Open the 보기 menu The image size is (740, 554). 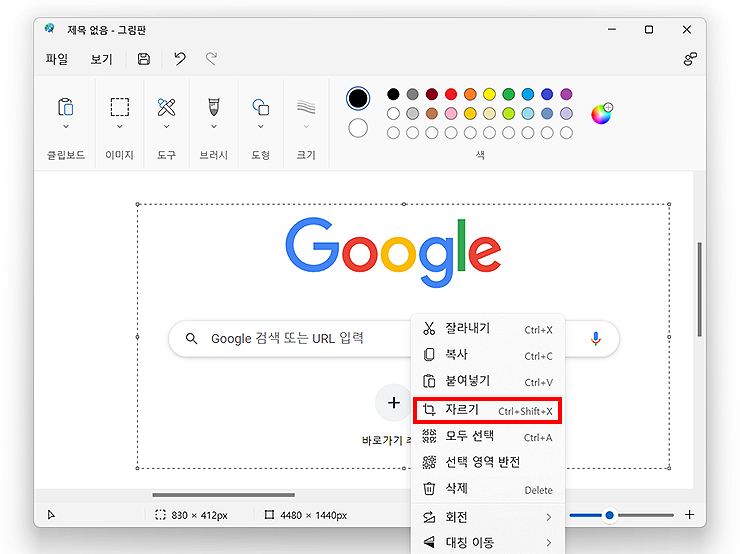pyautogui.click(x=101, y=59)
